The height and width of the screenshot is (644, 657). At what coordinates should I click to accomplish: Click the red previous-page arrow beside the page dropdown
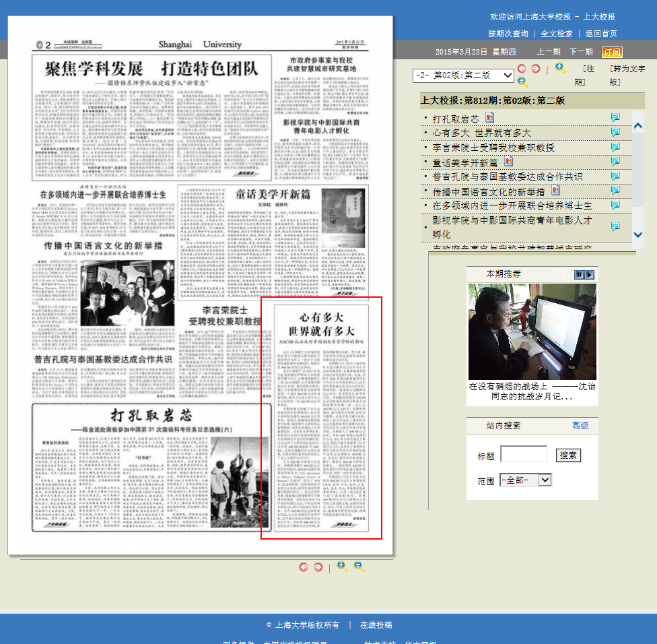tap(522, 69)
